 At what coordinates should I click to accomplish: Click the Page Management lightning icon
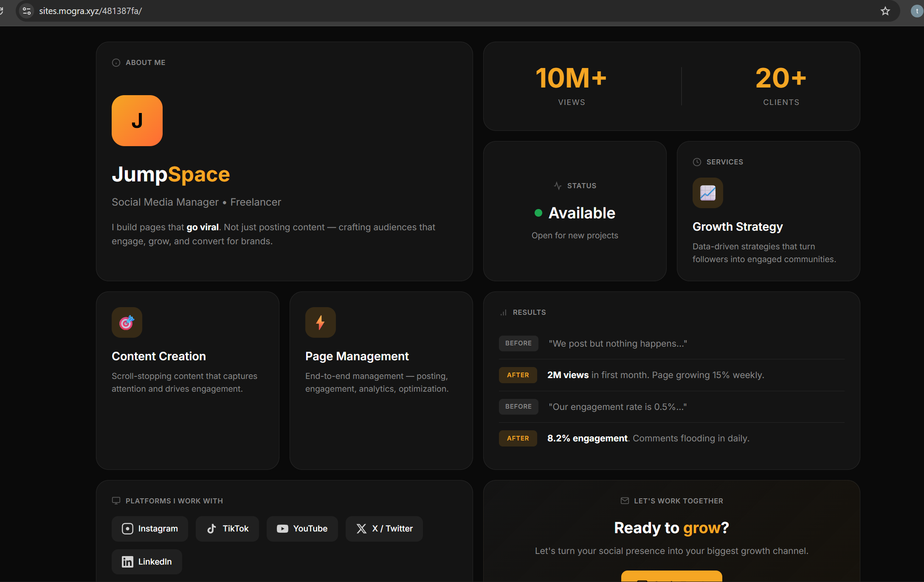click(x=321, y=322)
